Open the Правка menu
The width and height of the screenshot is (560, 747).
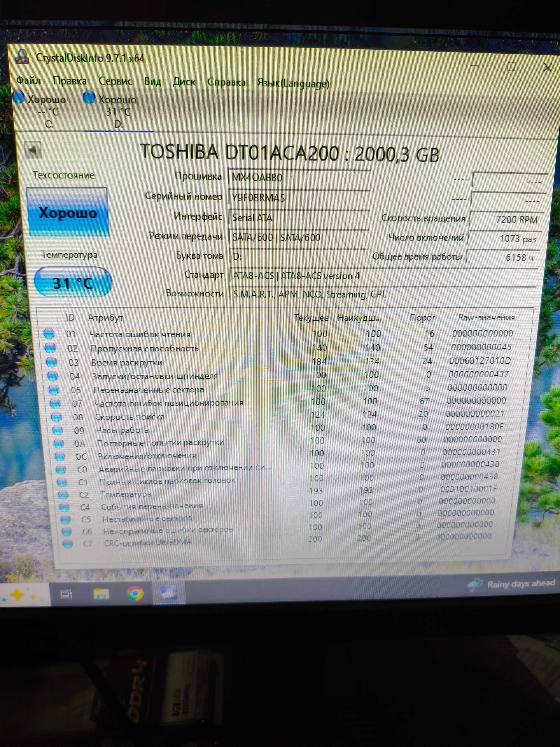click(69, 81)
